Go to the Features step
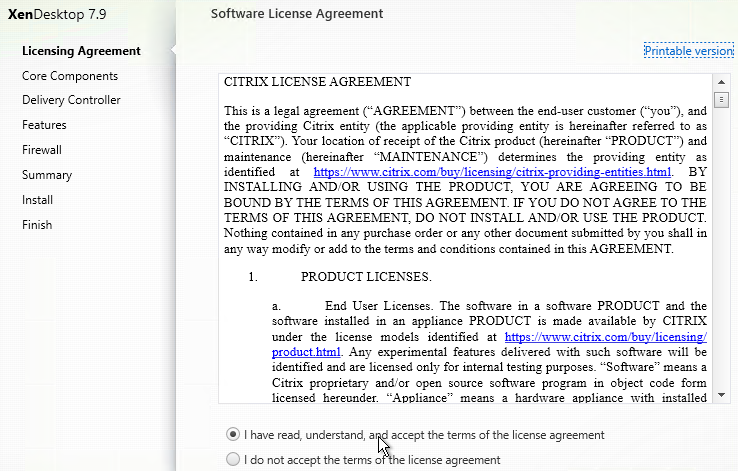 [x=44, y=125]
